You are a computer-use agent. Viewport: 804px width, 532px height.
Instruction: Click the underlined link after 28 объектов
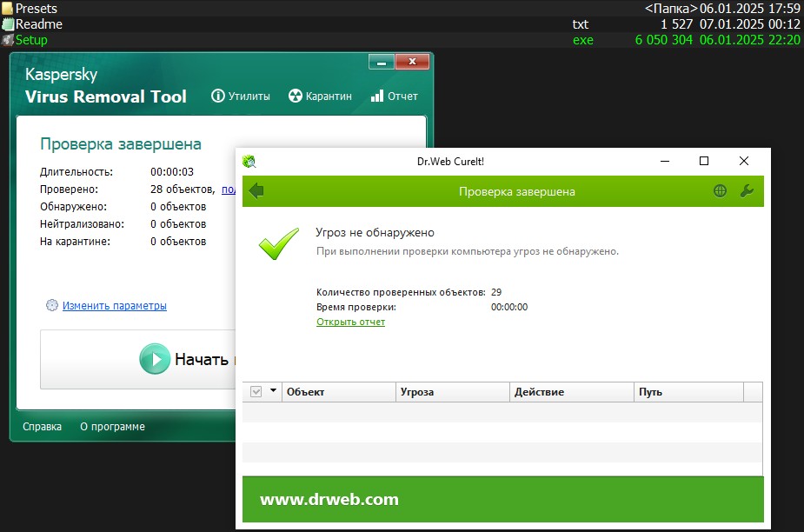tap(229, 190)
